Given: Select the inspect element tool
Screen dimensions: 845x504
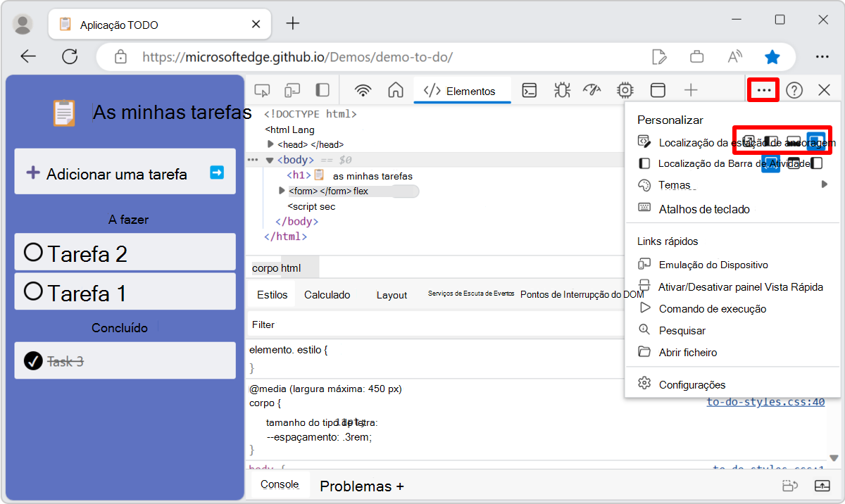Looking at the screenshot, I should point(262,90).
